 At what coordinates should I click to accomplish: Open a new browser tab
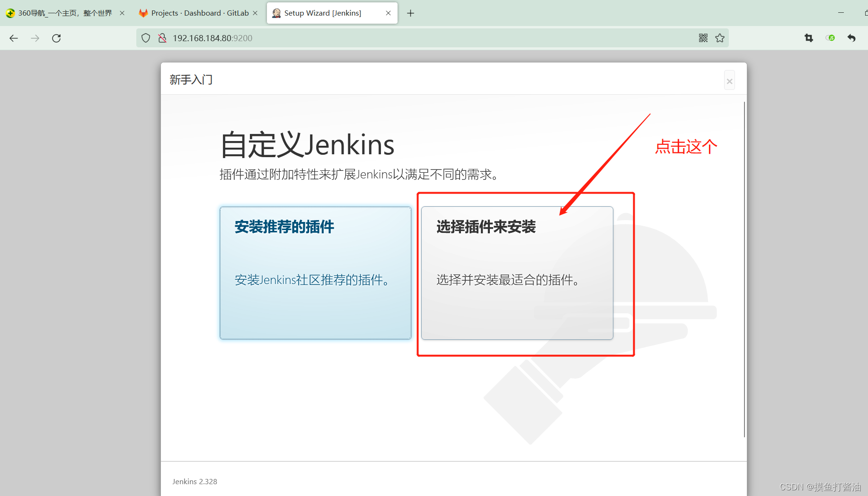tap(410, 13)
